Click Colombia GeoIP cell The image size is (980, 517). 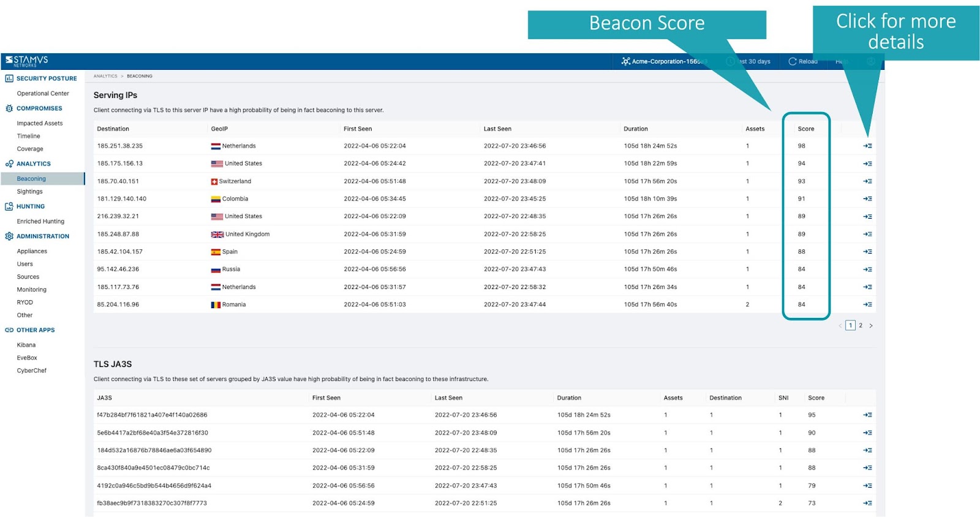pos(230,199)
